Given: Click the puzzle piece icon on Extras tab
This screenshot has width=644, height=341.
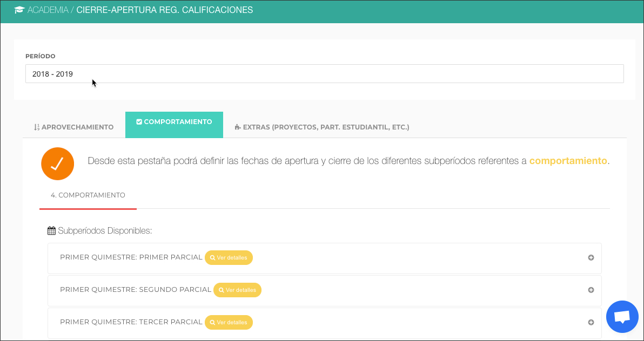Looking at the screenshot, I should [x=237, y=127].
